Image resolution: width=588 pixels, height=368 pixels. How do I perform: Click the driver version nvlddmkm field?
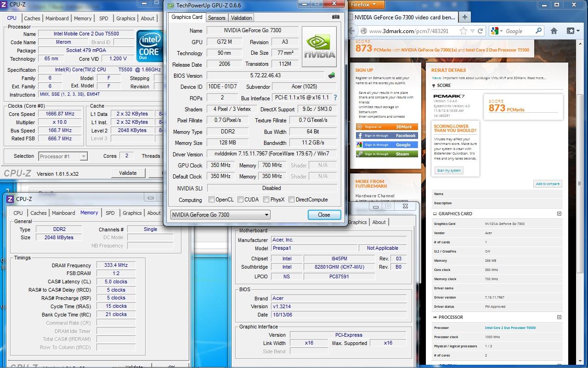coord(271,154)
